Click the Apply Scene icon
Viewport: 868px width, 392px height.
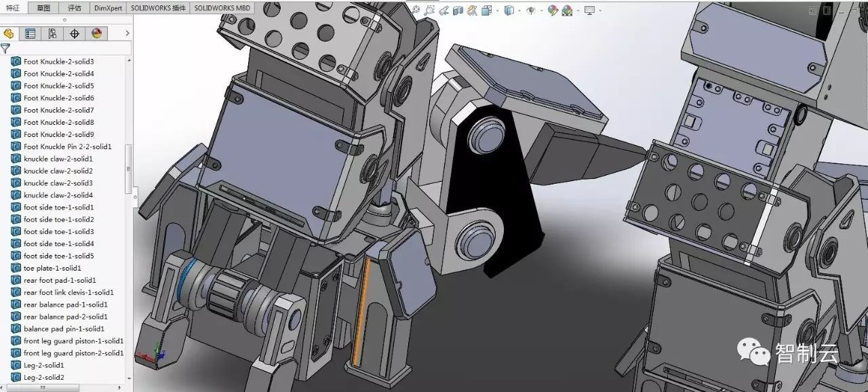pyautogui.click(x=567, y=10)
